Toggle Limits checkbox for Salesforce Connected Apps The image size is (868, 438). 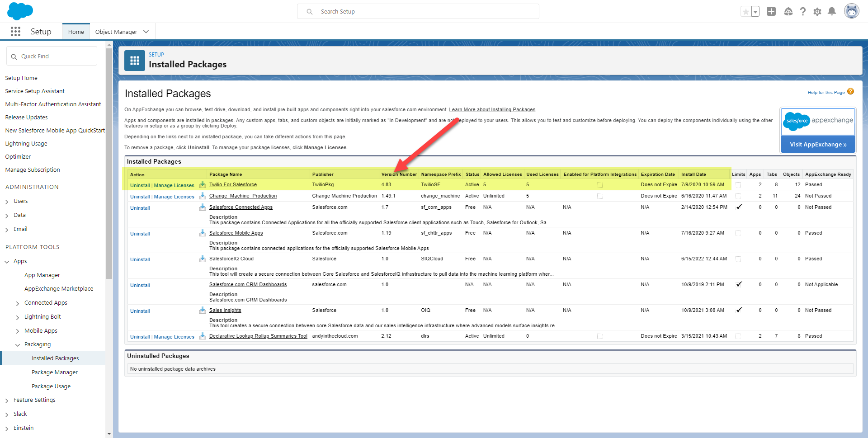[x=739, y=207]
